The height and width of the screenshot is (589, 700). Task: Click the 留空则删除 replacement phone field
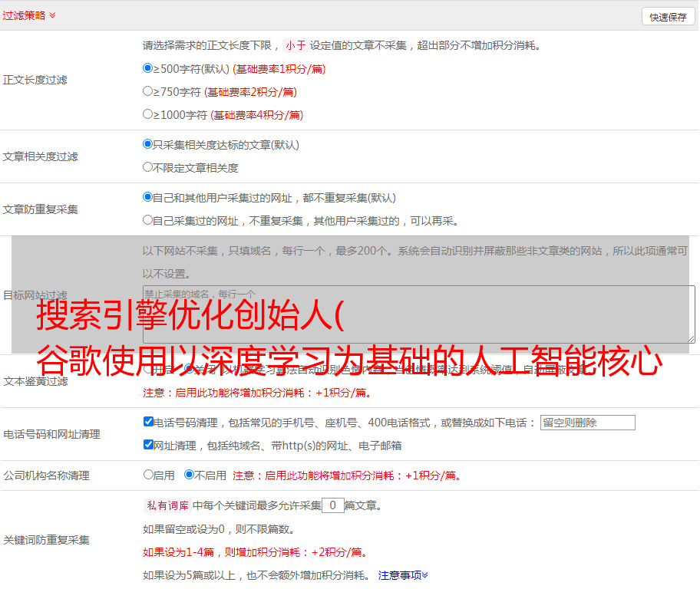(x=587, y=423)
